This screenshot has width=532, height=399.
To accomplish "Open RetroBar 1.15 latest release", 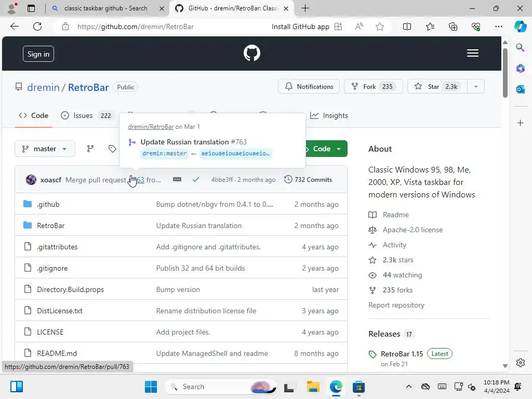I will pos(402,354).
